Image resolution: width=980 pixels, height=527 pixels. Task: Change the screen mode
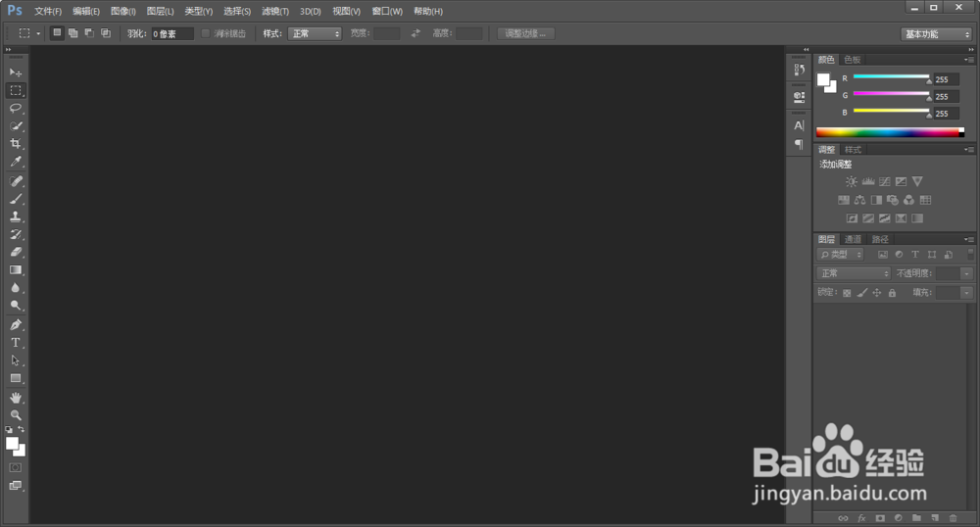pyautogui.click(x=16, y=486)
